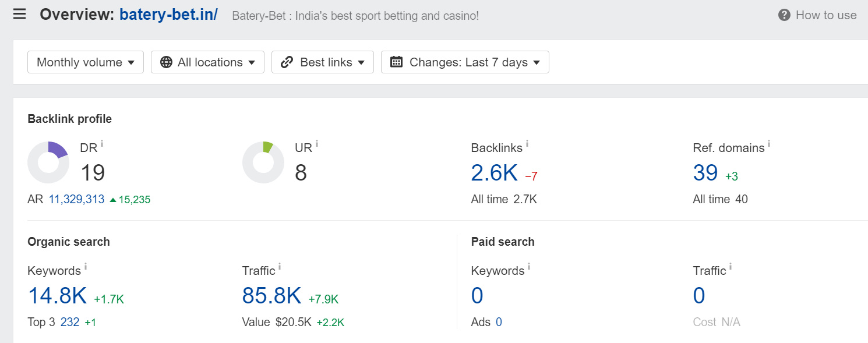The width and height of the screenshot is (868, 343).
Task: Open the hamburger menu icon
Action: coord(19,15)
